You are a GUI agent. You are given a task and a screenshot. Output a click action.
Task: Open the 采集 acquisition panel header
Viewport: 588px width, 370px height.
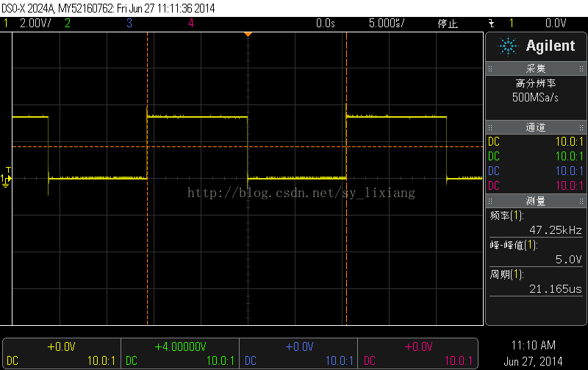536,68
